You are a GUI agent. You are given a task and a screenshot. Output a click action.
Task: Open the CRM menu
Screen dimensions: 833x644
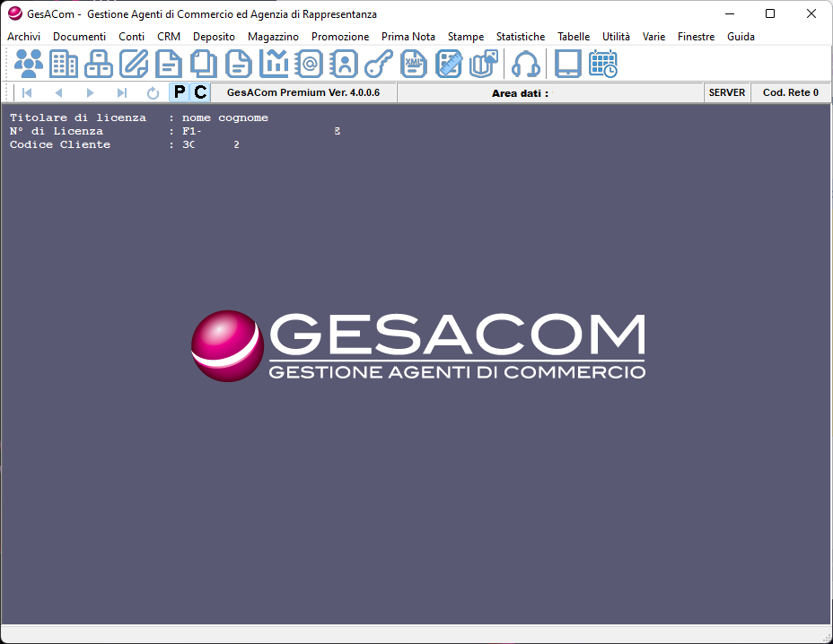click(169, 37)
